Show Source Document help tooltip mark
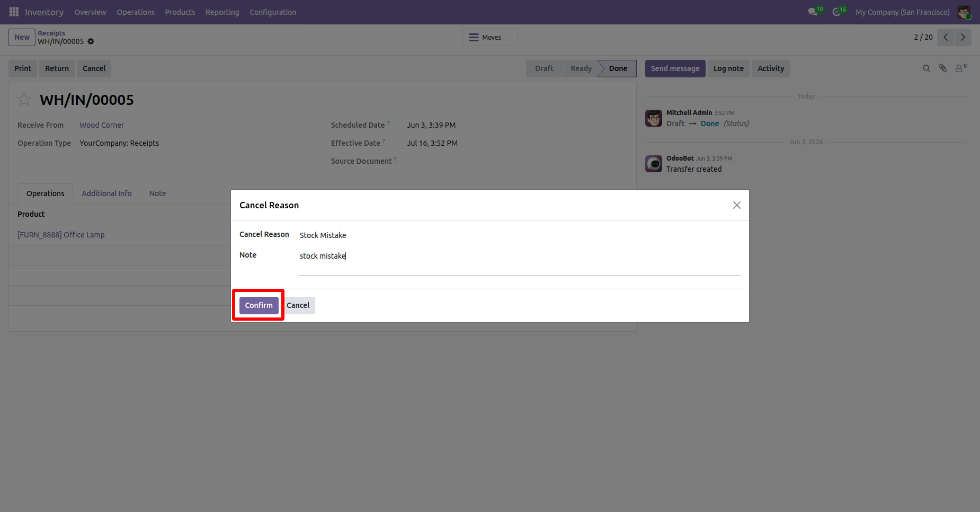980x512 pixels. tap(395, 158)
